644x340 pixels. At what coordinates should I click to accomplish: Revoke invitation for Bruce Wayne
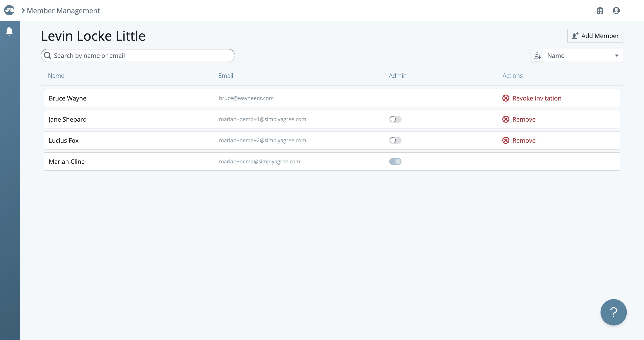(537, 98)
